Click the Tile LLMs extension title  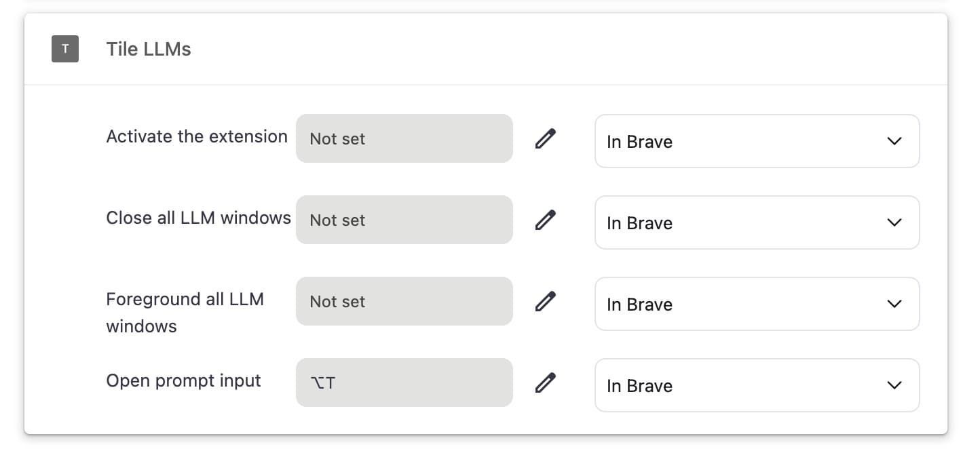tap(149, 49)
